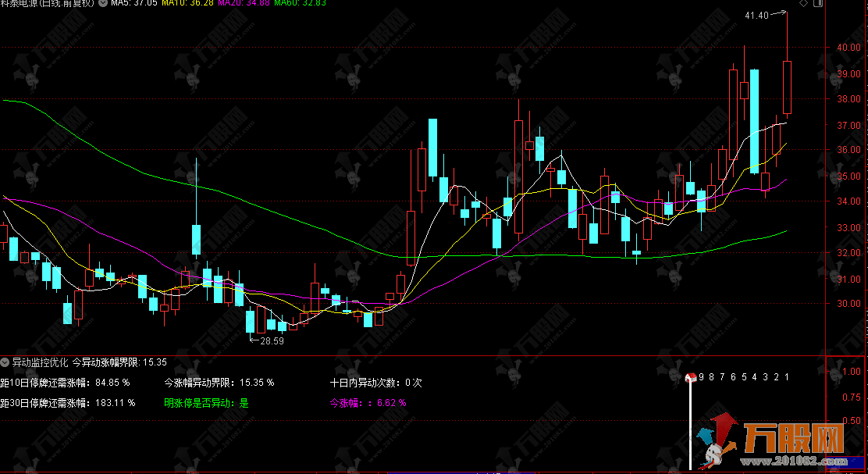868x474 pixels.
Task: Click the 十日内异动次数 reading
Action: click(375, 383)
